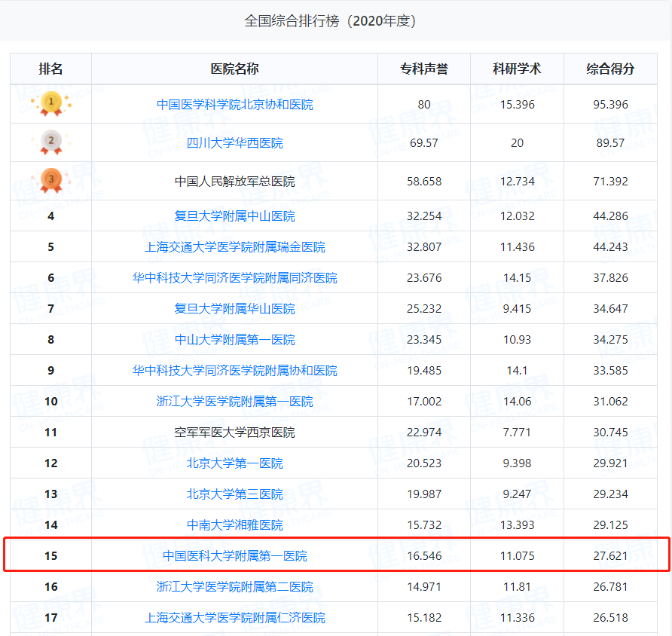Open 上海交通大学医学院附属瑞金医院 link
The width and height of the screenshot is (672, 636).
pyautogui.click(x=234, y=247)
